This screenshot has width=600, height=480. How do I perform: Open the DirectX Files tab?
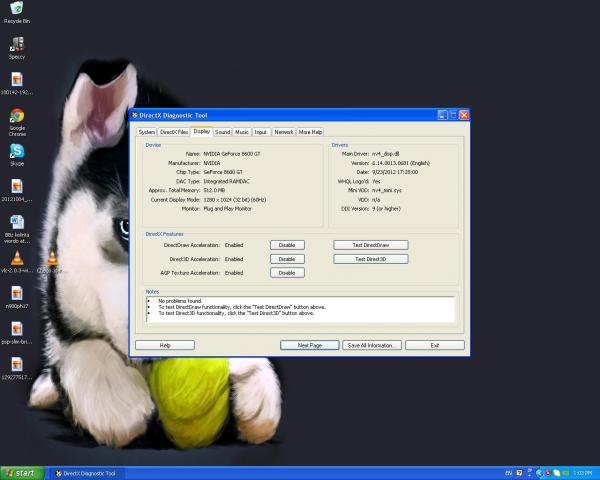tap(174, 131)
